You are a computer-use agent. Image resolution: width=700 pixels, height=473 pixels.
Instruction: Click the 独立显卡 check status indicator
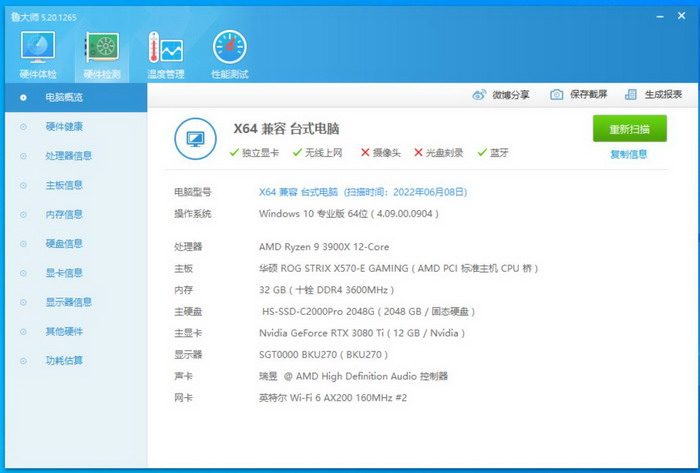233,153
